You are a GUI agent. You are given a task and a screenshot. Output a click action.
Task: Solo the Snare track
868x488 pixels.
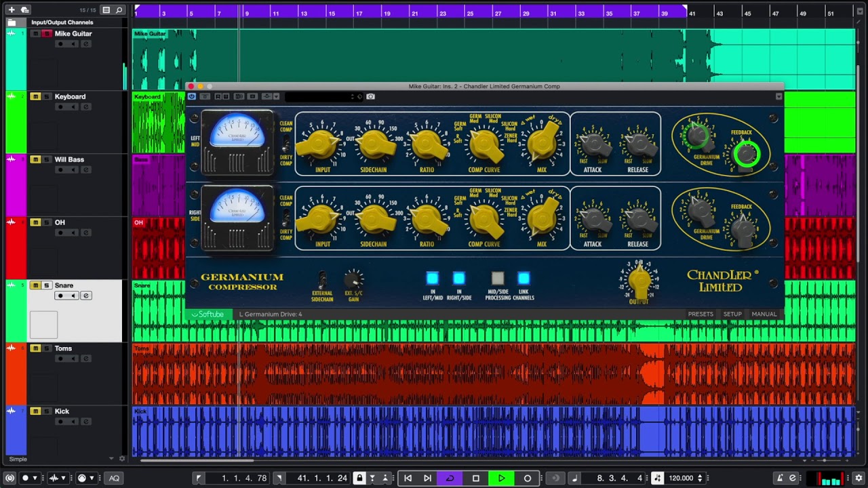pyautogui.click(x=47, y=285)
